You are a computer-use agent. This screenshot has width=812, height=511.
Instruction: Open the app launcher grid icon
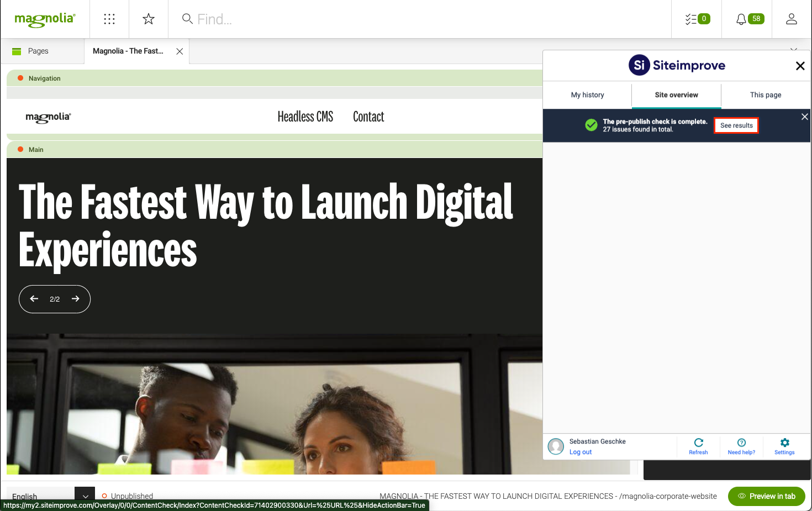[109, 19]
